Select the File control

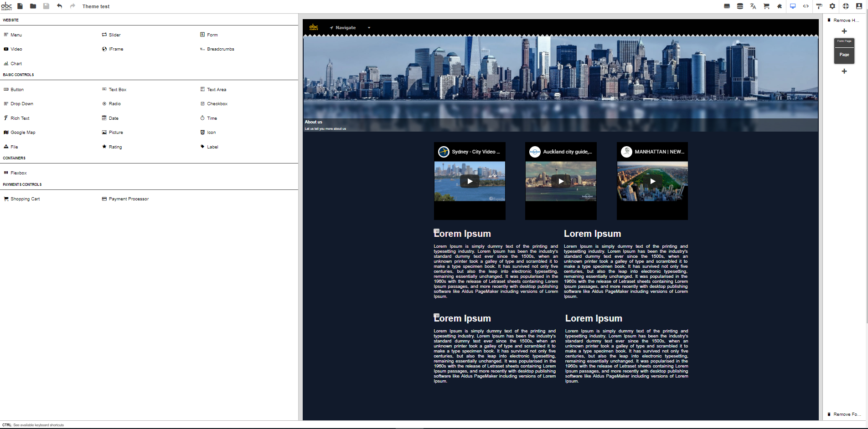click(x=11, y=147)
